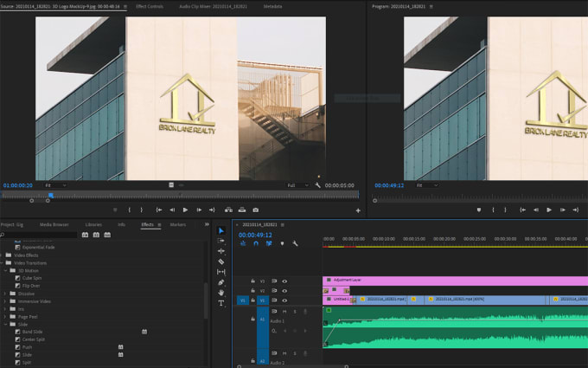This screenshot has width=588, height=368.
Task: Solo Audio 1 track
Action: point(295,312)
